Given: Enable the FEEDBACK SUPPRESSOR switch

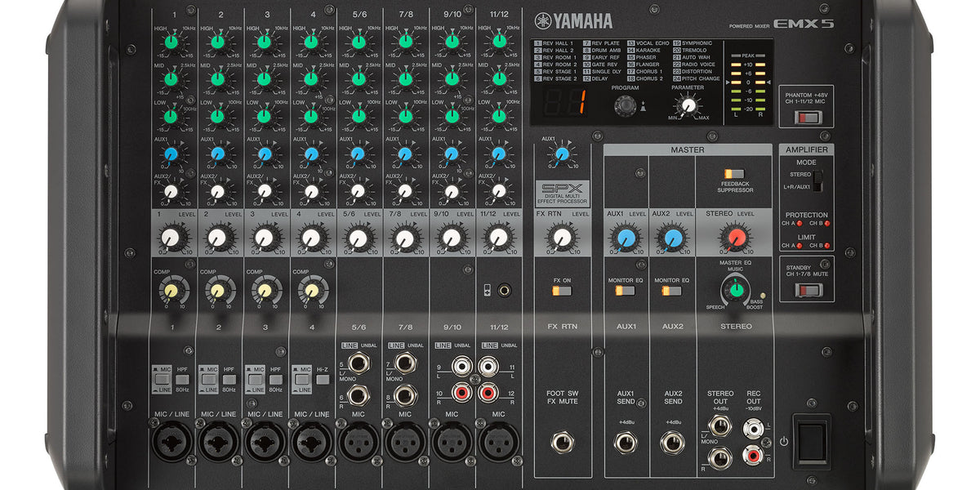Looking at the screenshot, I should pyautogui.click(x=734, y=174).
